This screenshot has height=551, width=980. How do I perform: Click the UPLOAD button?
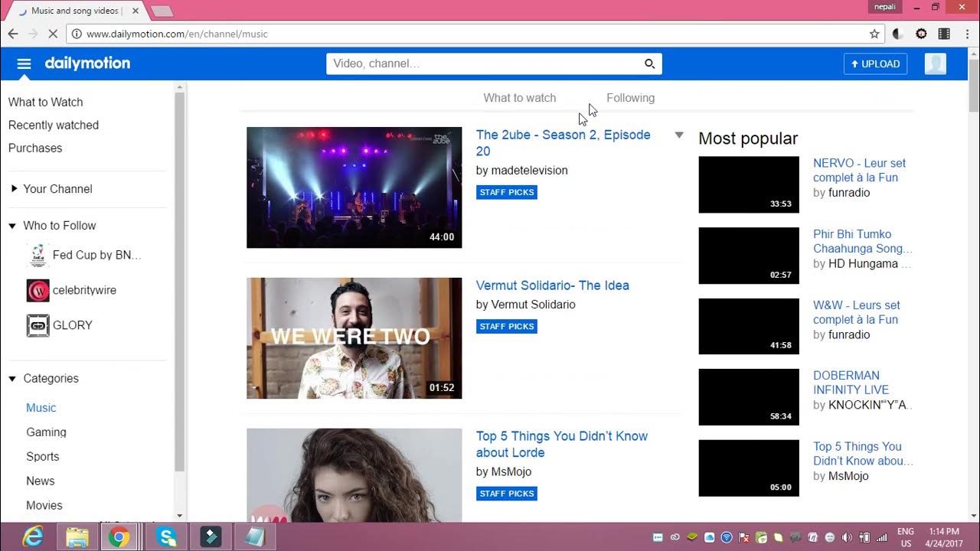(875, 64)
